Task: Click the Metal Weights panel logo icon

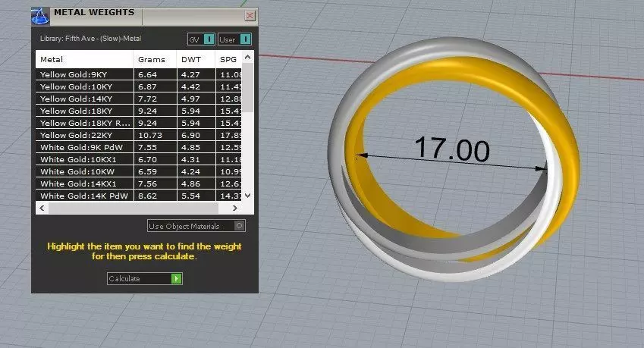Action: click(40, 17)
